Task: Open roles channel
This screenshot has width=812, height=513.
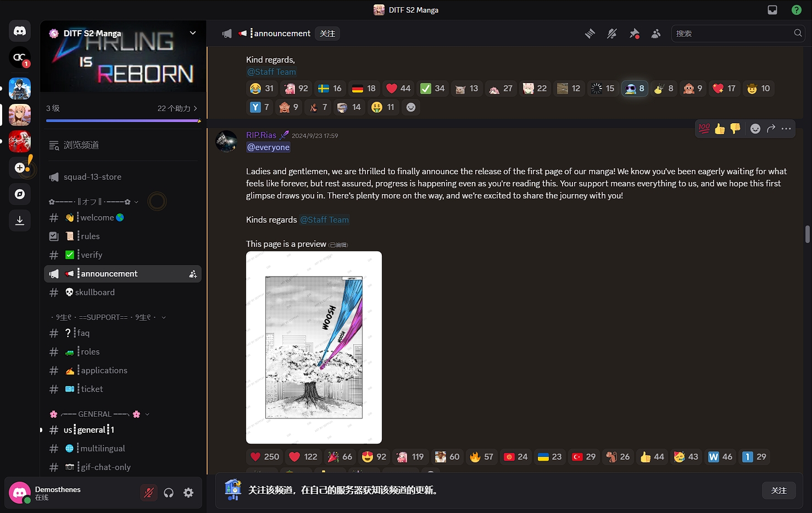Action: [123, 352]
